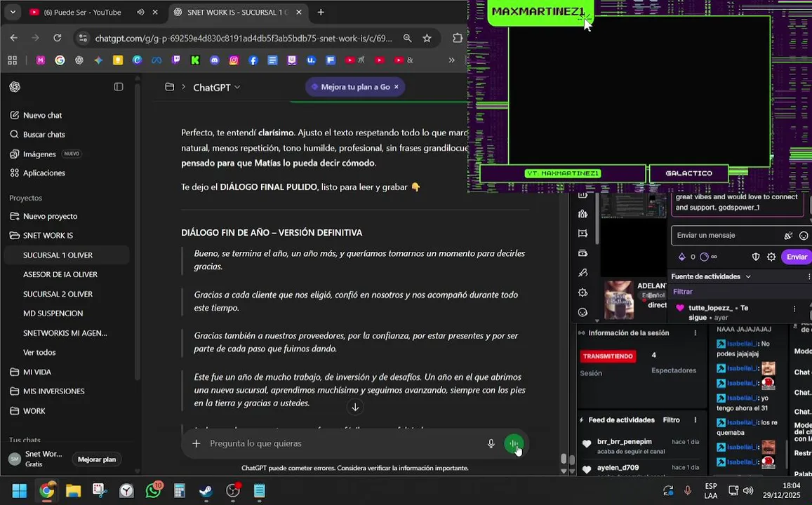Screen dimensions: 812x505
Task: Click the plus attach icon in prompt
Action: click(x=197, y=443)
